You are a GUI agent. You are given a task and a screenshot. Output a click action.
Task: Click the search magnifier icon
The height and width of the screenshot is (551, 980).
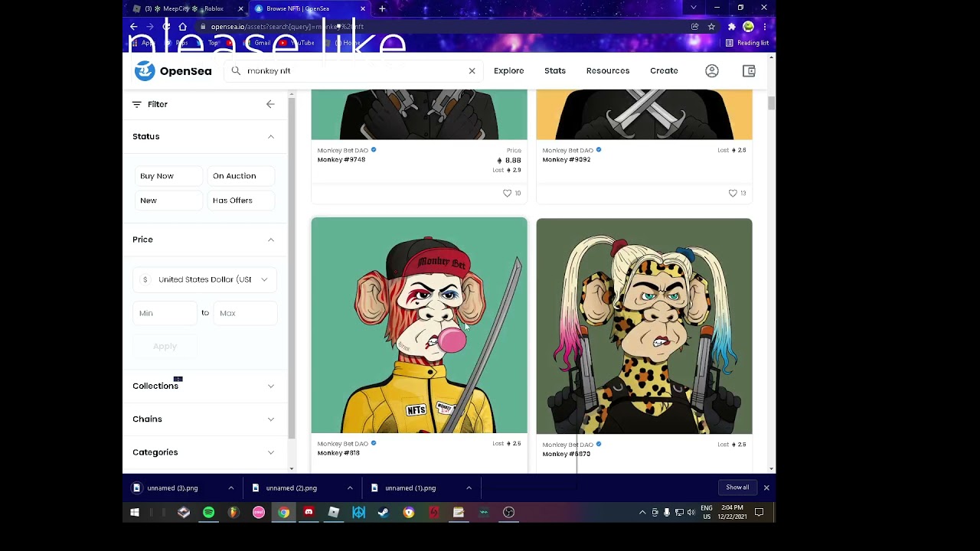(236, 70)
